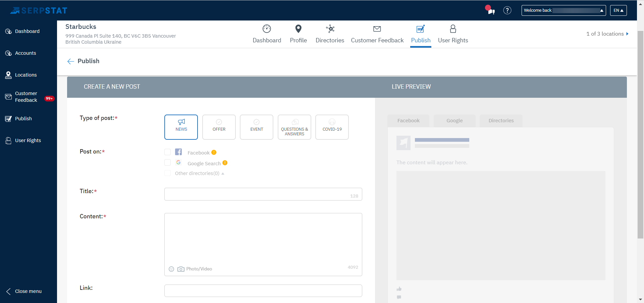Click the Publish sidebar icon

click(8, 119)
